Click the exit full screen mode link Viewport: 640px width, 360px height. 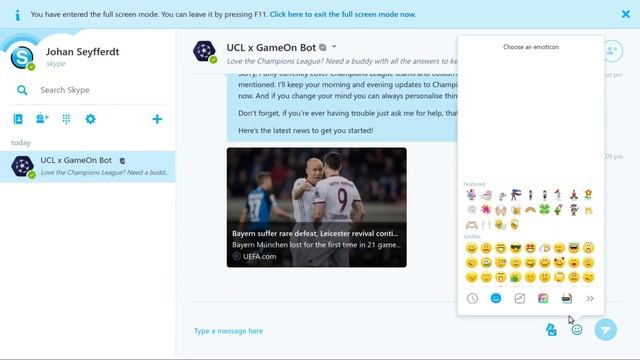click(x=343, y=14)
